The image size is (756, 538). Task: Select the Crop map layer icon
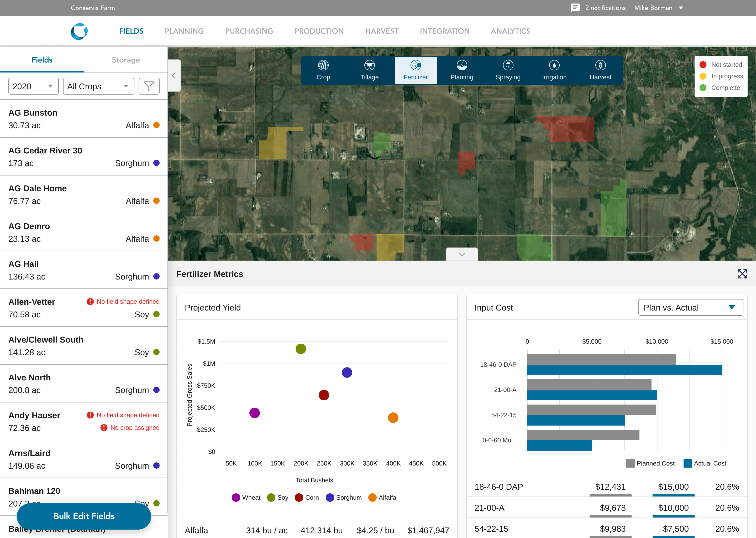(x=323, y=65)
